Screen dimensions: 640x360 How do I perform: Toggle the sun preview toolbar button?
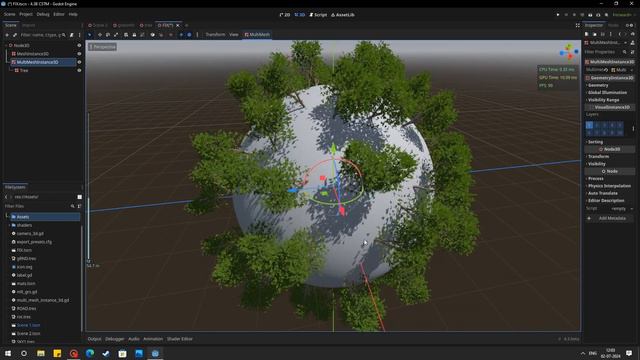click(x=181, y=35)
